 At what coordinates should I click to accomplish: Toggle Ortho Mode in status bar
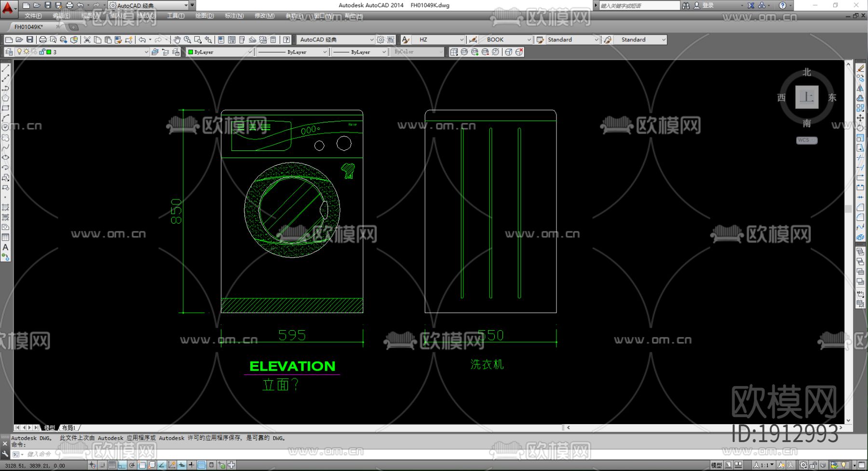pos(122,465)
